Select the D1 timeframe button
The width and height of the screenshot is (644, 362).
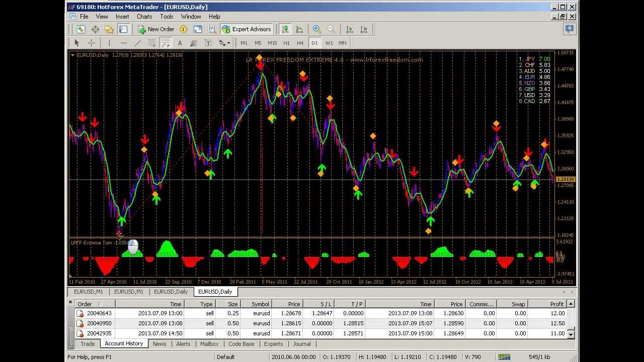[x=314, y=43]
